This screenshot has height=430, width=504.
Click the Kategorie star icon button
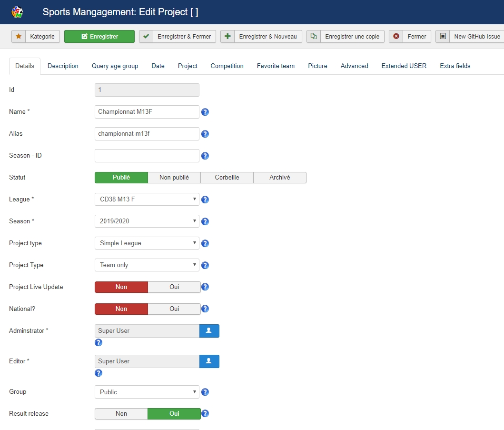[36, 37]
